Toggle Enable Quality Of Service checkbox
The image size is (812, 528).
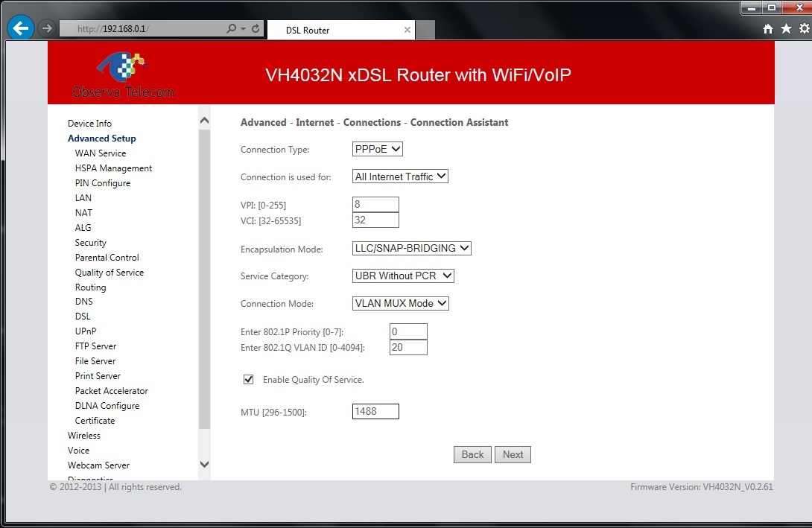coord(249,380)
